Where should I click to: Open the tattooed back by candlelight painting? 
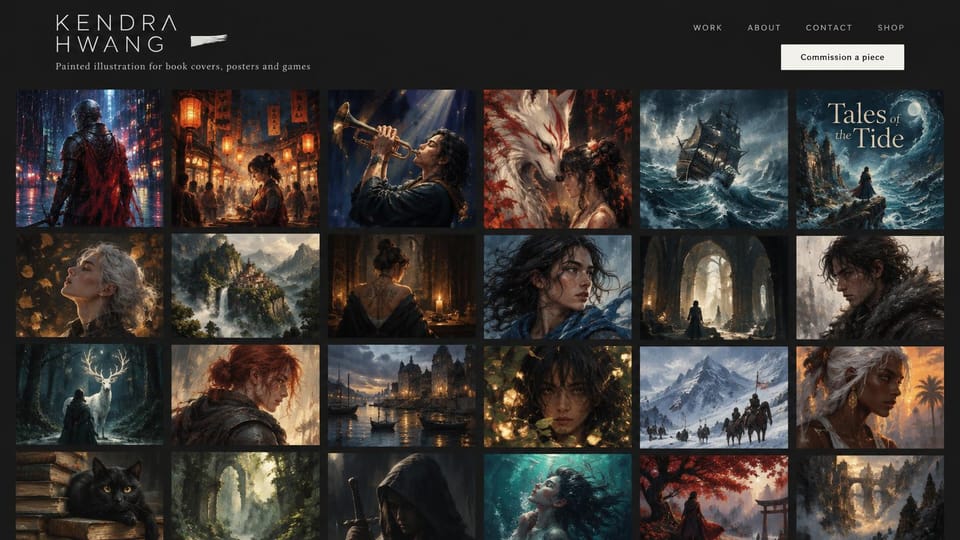click(402, 286)
